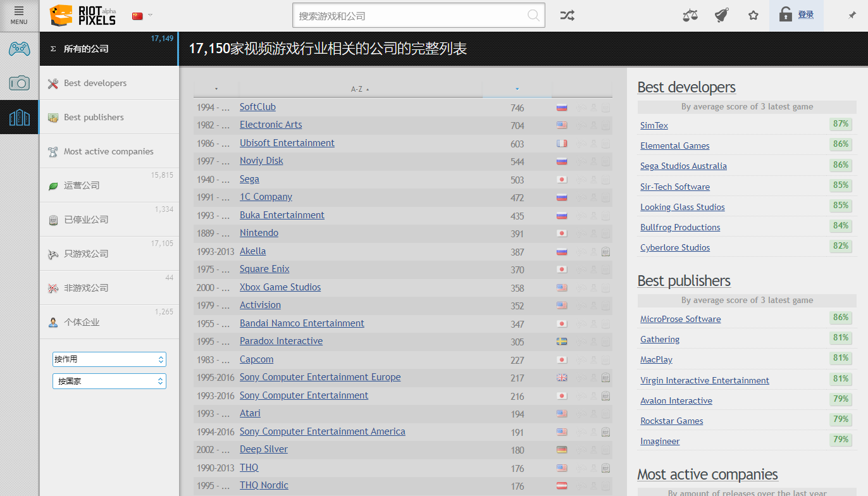Open a random page with shuffle icon
The image size is (868, 496).
tap(567, 16)
